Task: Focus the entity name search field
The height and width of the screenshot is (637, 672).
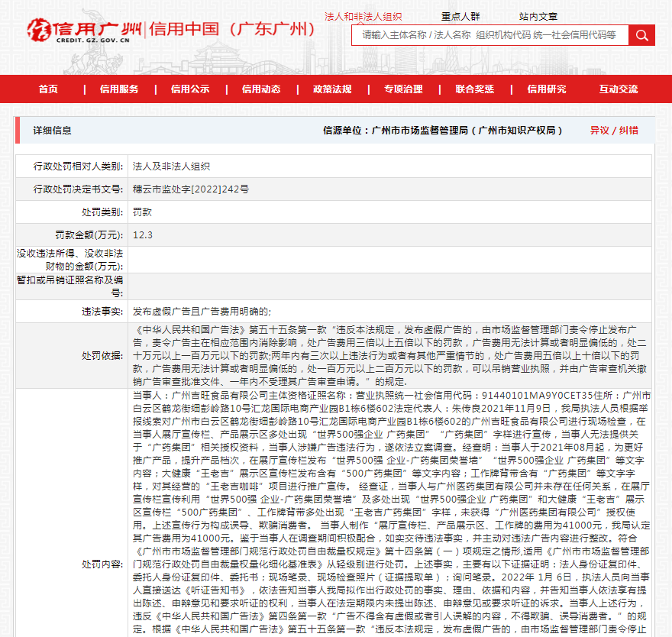Action: tap(489, 35)
